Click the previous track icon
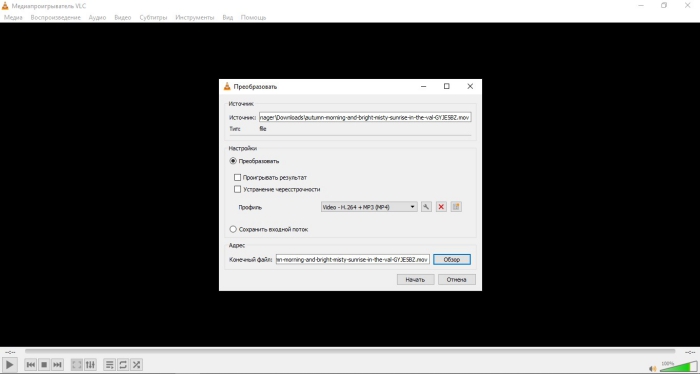 pyautogui.click(x=31, y=365)
